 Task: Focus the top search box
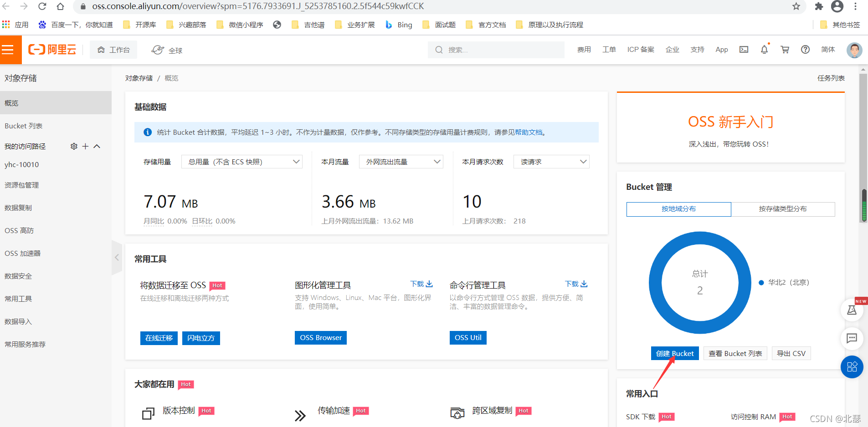click(496, 50)
